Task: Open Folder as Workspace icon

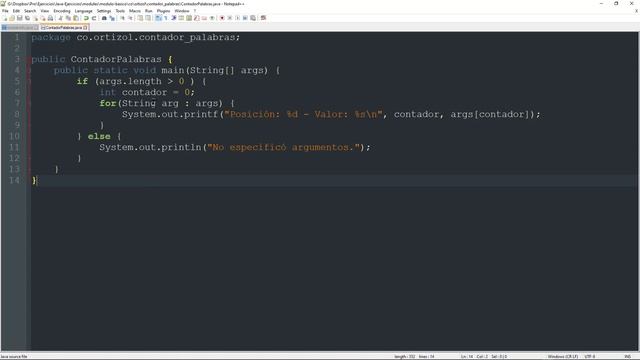Action: tap(204, 18)
